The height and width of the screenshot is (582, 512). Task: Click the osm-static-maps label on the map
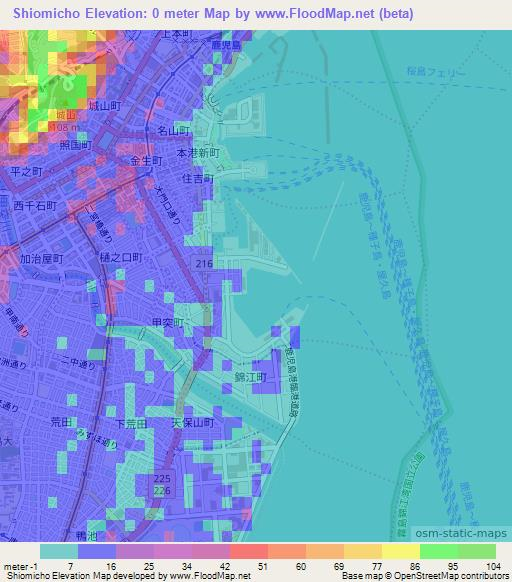click(x=461, y=533)
